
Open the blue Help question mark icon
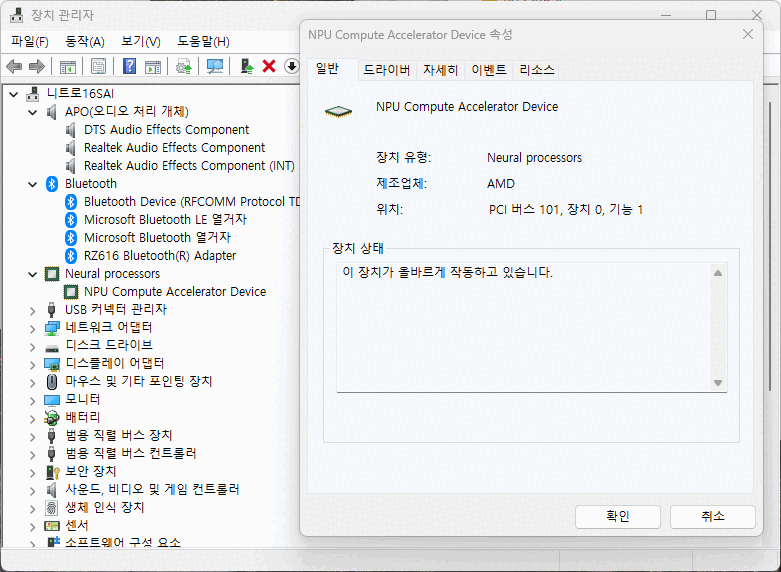click(x=130, y=66)
